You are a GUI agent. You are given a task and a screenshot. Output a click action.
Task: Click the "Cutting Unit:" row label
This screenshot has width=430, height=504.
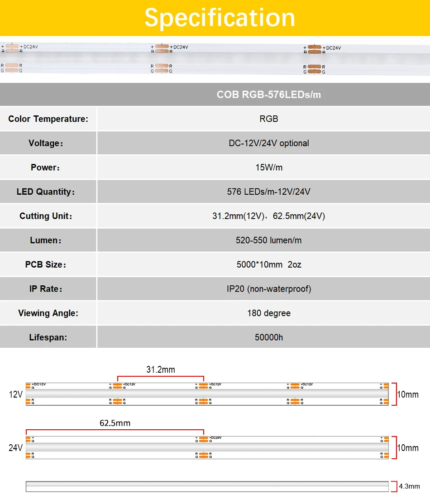46,216
